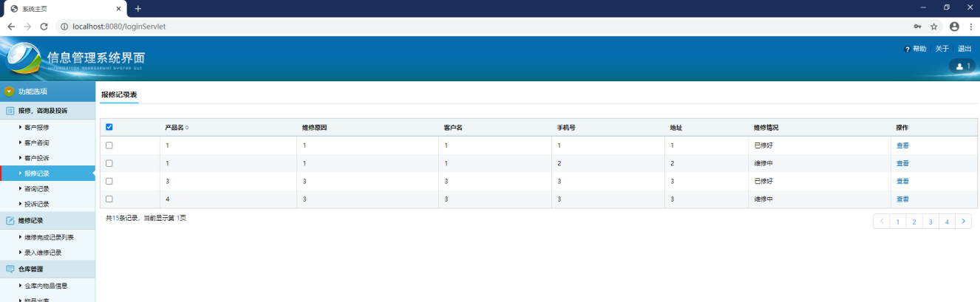The image size is (980, 302).
Task: Open the Chrome profile avatar
Action: point(954,26)
